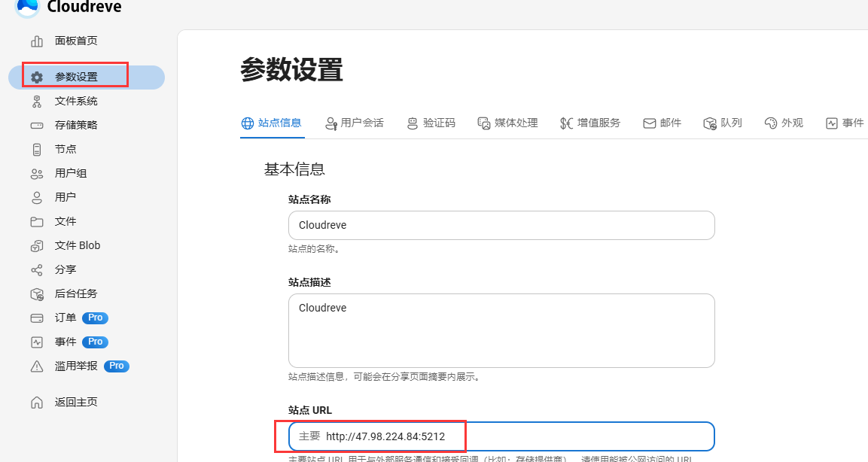Click the cube icon on 队列 tab
Image resolution: width=868 pixels, height=462 pixels.
pyautogui.click(x=710, y=123)
